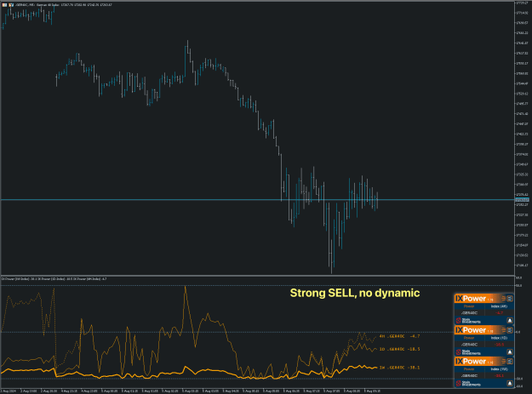This screenshot has width=532, height=394.
Task: Select the Index (1W) column header
Action: coord(499,369)
